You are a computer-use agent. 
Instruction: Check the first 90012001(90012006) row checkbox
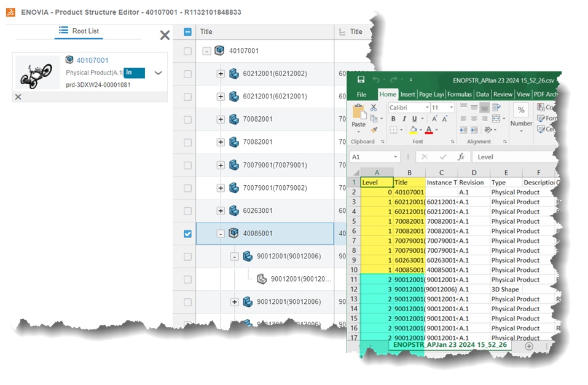pyautogui.click(x=187, y=256)
